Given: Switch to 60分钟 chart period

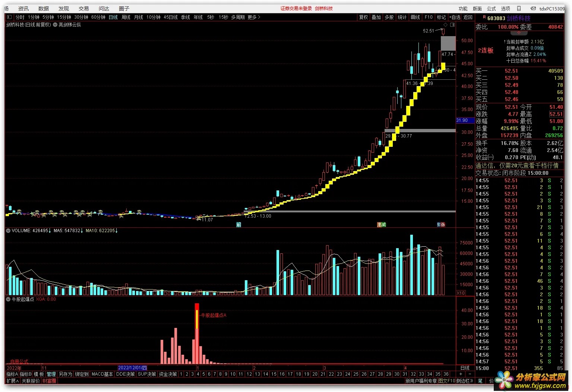Looking at the screenshot, I should [x=98, y=17].
